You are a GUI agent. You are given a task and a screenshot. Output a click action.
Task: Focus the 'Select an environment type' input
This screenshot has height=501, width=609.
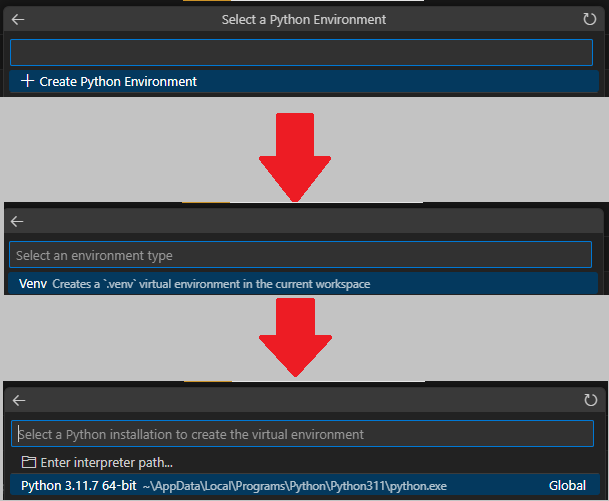pyautogui.click(x=301, y=255)
